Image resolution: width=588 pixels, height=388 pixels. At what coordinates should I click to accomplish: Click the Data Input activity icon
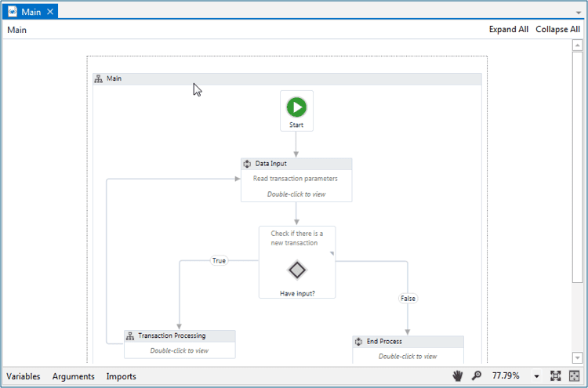[x=247, y=164]
